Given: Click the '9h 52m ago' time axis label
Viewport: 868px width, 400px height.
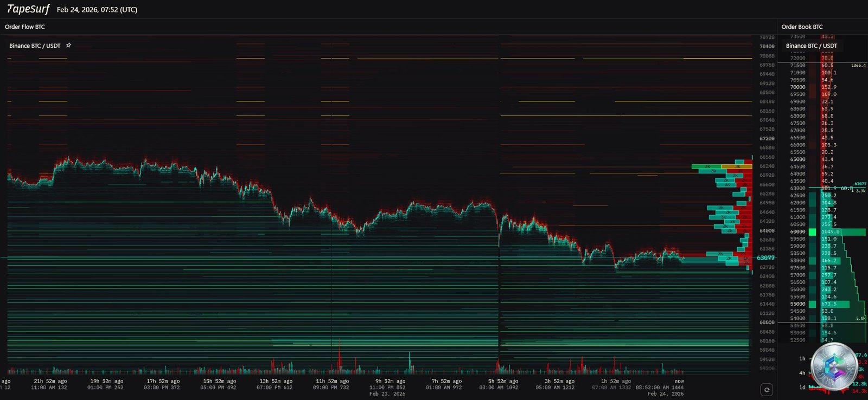Looking at the screenshot, I should (x=390, y=381).
